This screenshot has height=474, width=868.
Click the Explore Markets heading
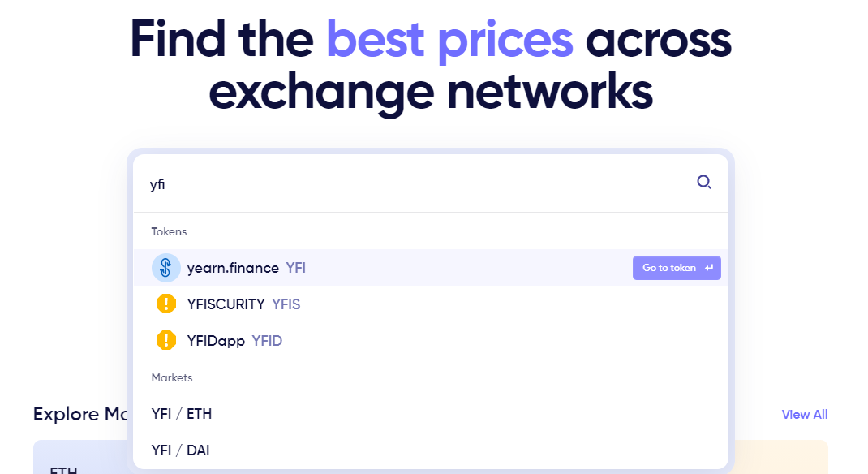(x=80, y=414)
